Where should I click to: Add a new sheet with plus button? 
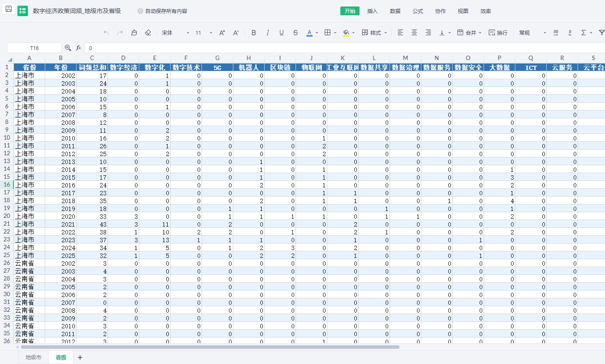pos(80,357)
